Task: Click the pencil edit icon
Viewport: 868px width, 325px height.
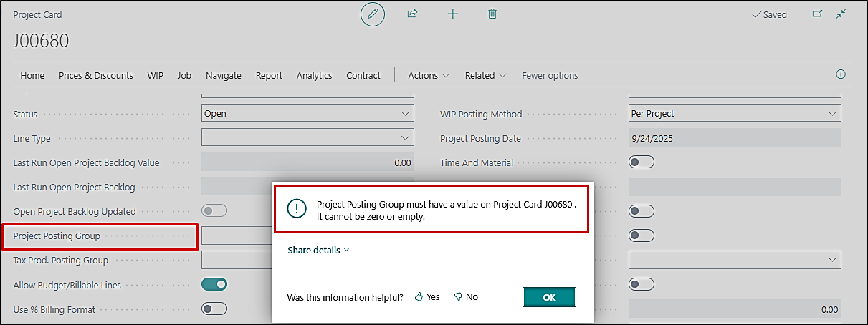Action: click(x=372, y=14)
